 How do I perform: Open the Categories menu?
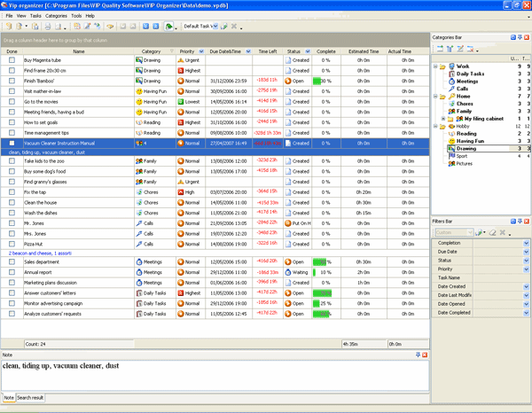point(56,16)
